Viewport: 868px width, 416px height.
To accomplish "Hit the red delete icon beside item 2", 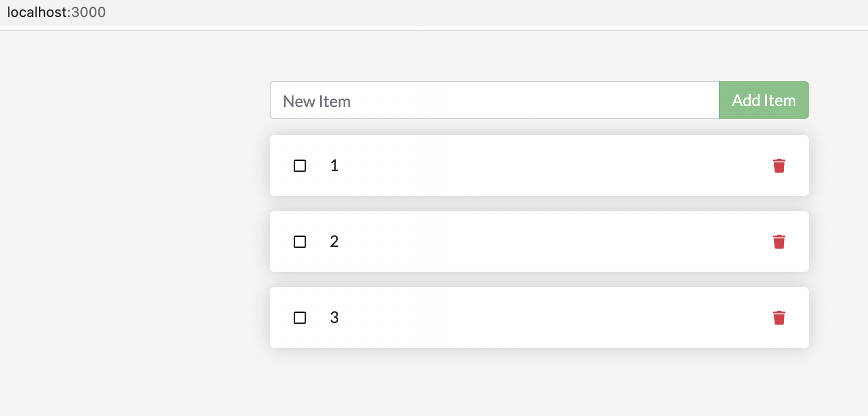I will [779, 241].
